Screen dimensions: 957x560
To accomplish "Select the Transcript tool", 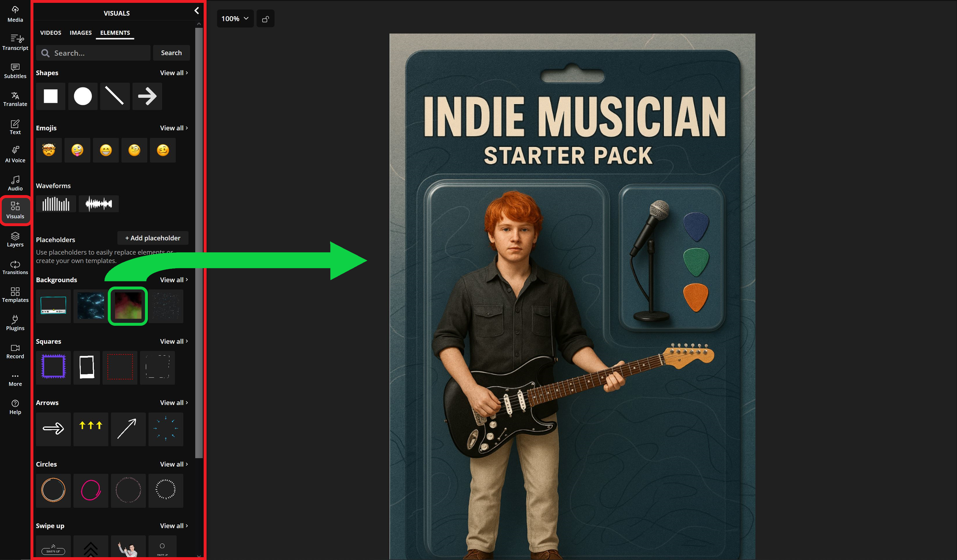I will [x=15, y=42].
